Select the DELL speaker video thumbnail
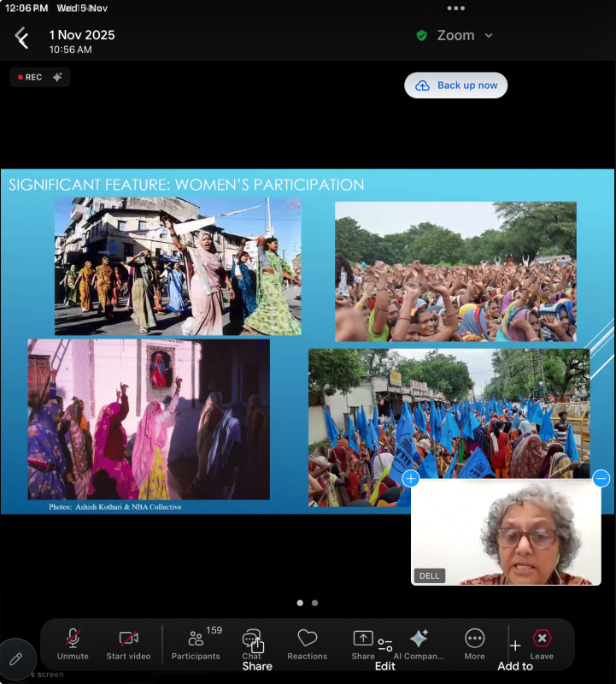 point(506,532)
